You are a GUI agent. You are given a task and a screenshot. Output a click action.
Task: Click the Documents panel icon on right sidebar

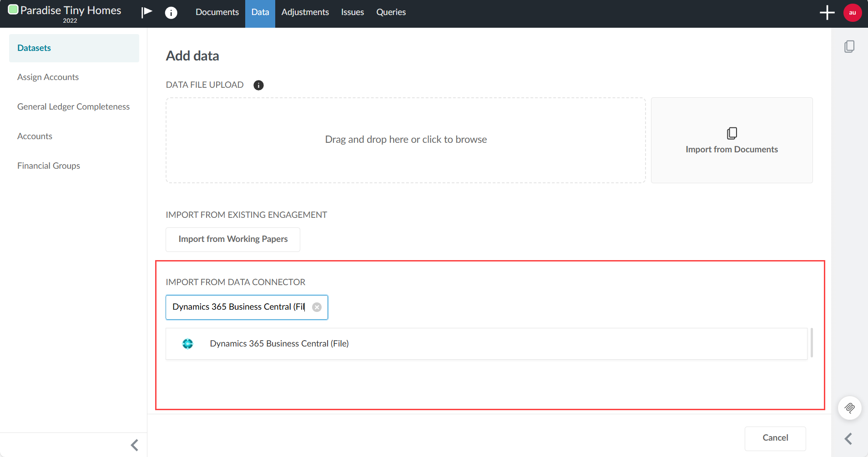click(x=850, y=46)
